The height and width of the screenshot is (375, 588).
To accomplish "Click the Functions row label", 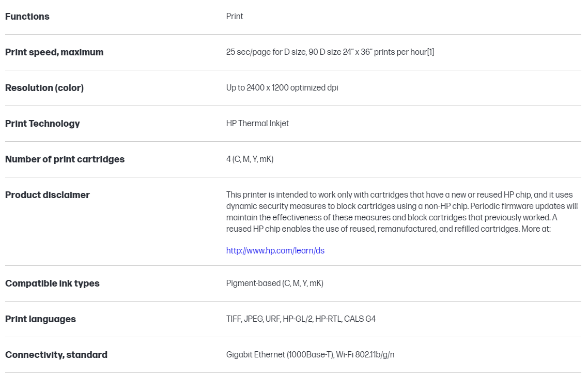I will pyautogui.click(x=27, y=17).
